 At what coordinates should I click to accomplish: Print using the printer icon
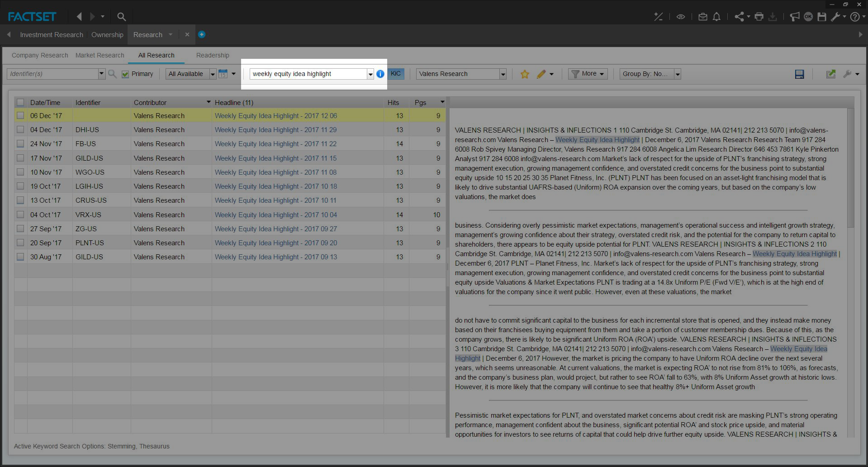(x=759, y=17)
